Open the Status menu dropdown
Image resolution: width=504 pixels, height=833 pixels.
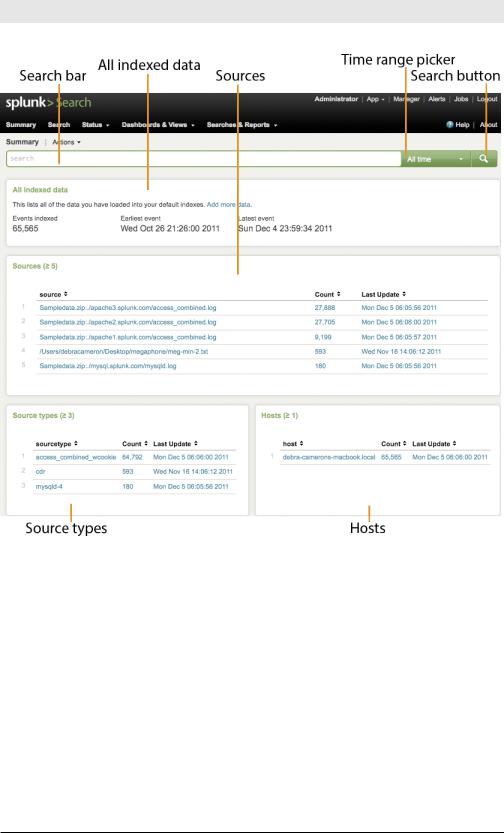(x=96, y=125)
